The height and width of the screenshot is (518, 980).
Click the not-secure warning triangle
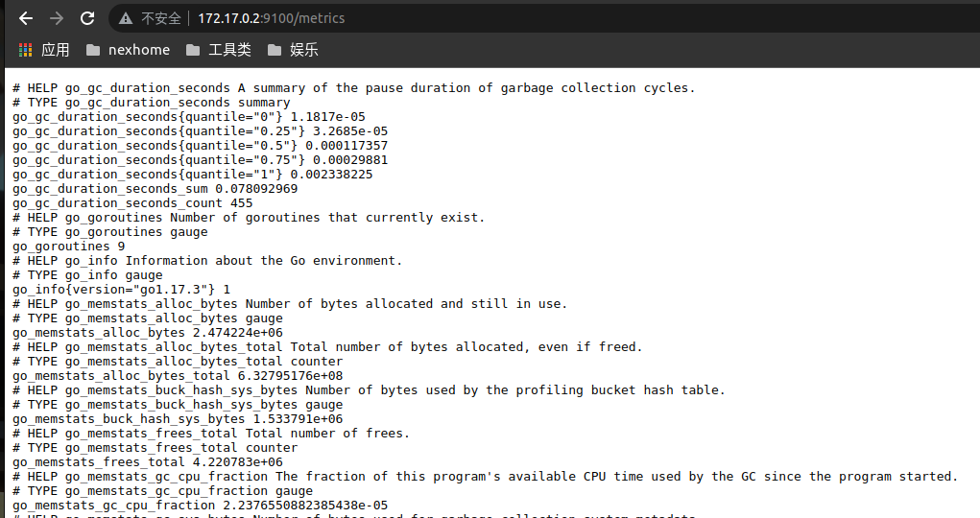[126, 18]
